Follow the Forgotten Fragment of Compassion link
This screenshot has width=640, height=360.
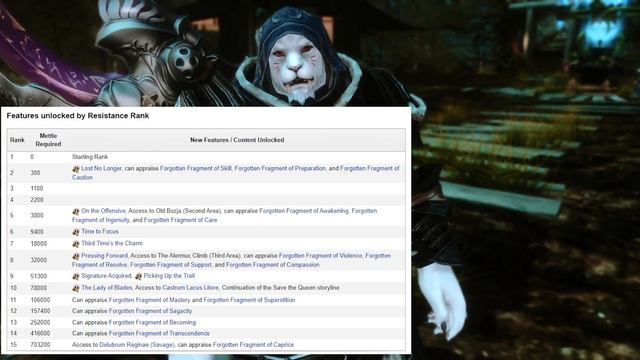[x=273, y=265]
